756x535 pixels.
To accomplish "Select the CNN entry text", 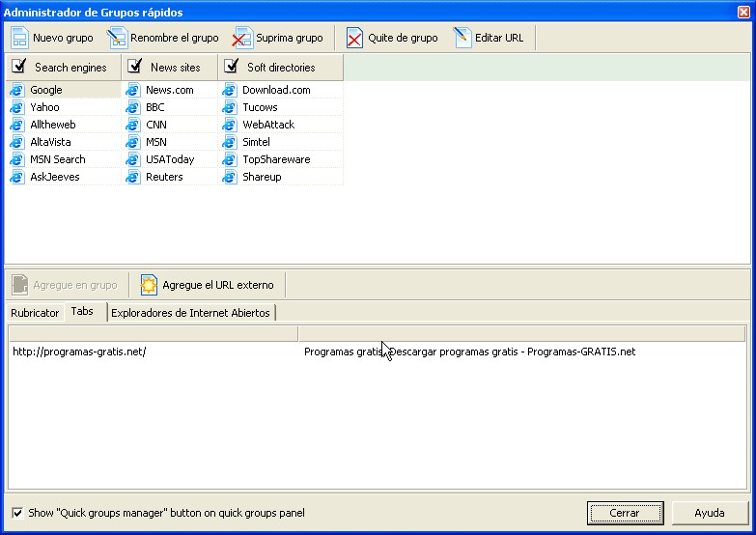I will (156, 125).
